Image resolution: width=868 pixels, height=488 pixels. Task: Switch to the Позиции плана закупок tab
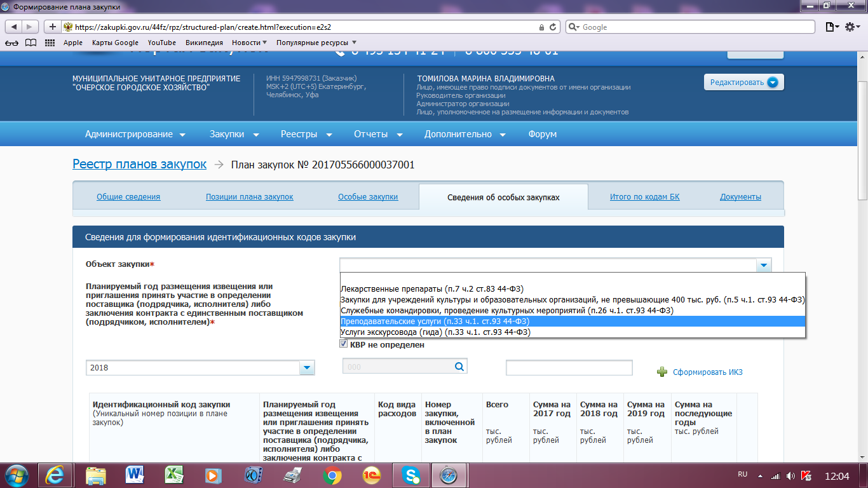coord(249,196)
